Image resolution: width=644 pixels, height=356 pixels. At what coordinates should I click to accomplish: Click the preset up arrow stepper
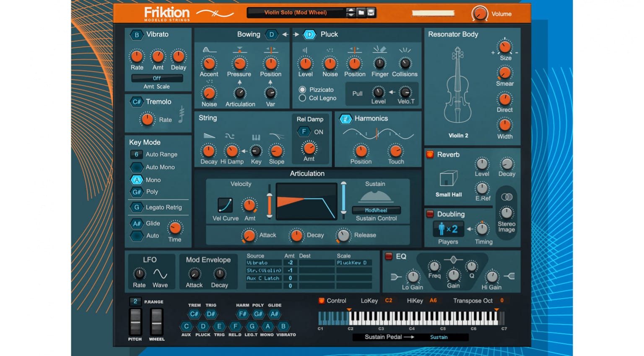351,10
